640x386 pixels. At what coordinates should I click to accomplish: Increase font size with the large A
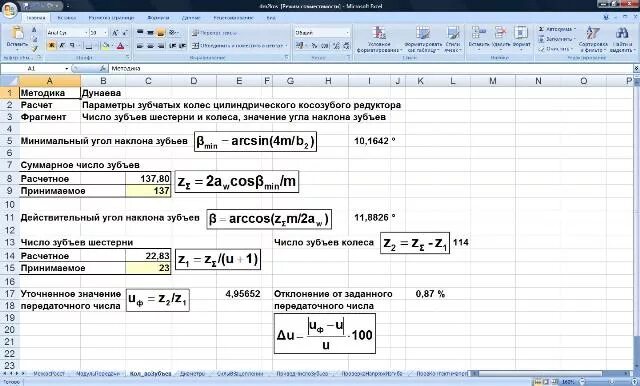click(x=115, y=33)
